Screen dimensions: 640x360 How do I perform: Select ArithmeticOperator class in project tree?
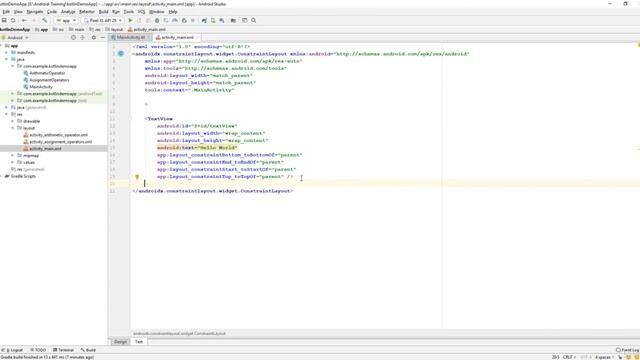tap(47, 73)
